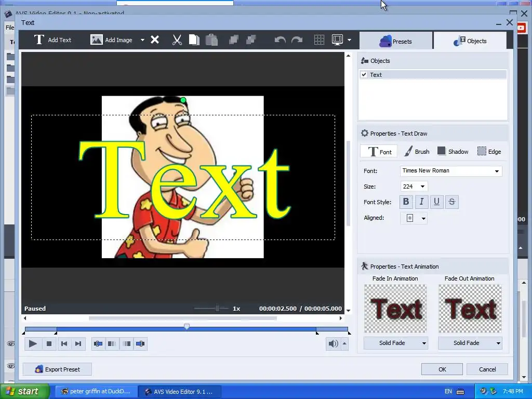
Task: Click the Add Image button
Action: (x=111, y=40)
